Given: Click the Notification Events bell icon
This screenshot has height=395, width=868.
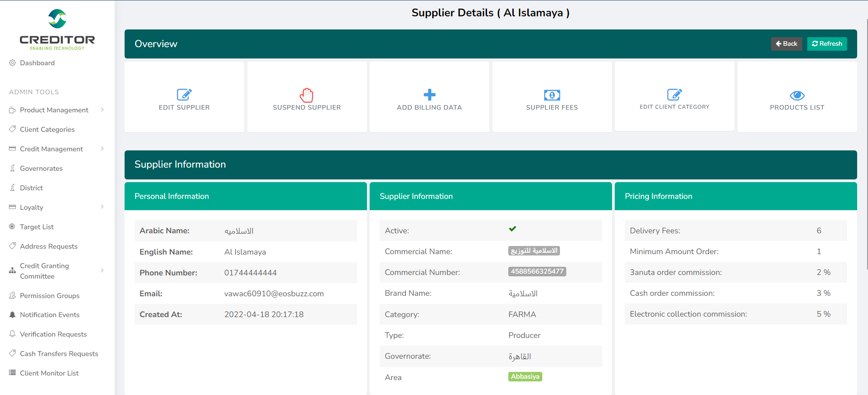Looking at the screenshot, I should 12,315.
